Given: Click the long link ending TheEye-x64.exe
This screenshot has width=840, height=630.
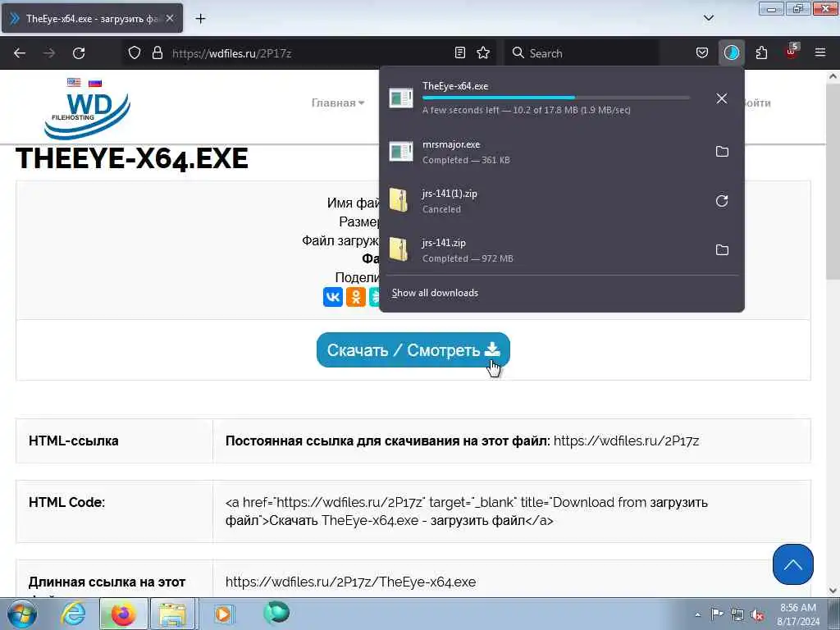Looking at the screenshot, I should click(350, 582).
